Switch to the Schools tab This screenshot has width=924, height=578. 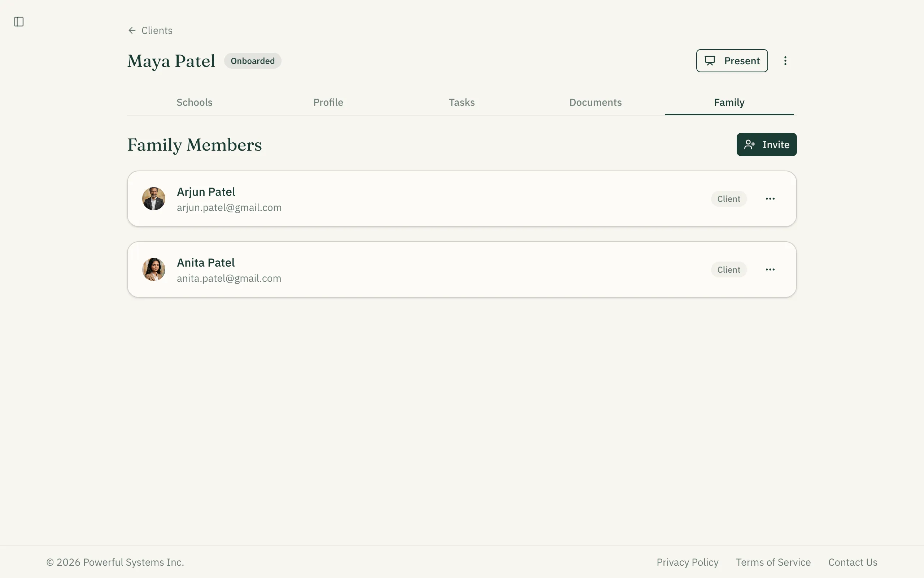194,103
